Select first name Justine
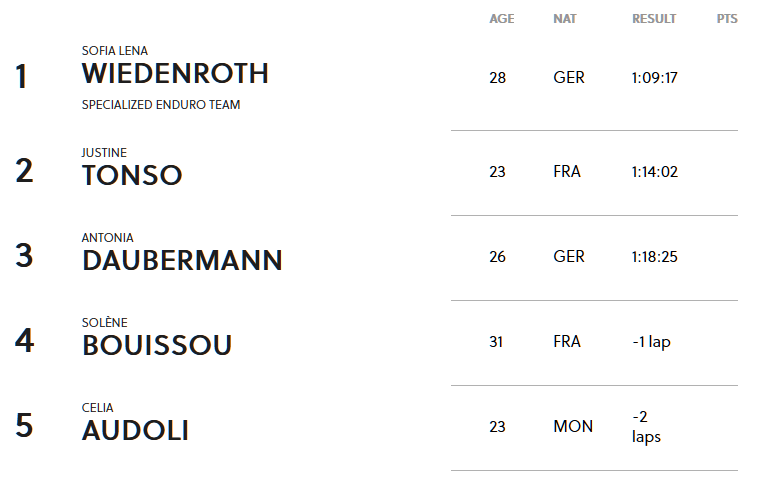Viewport: 759px width, 477px height. 104,153
